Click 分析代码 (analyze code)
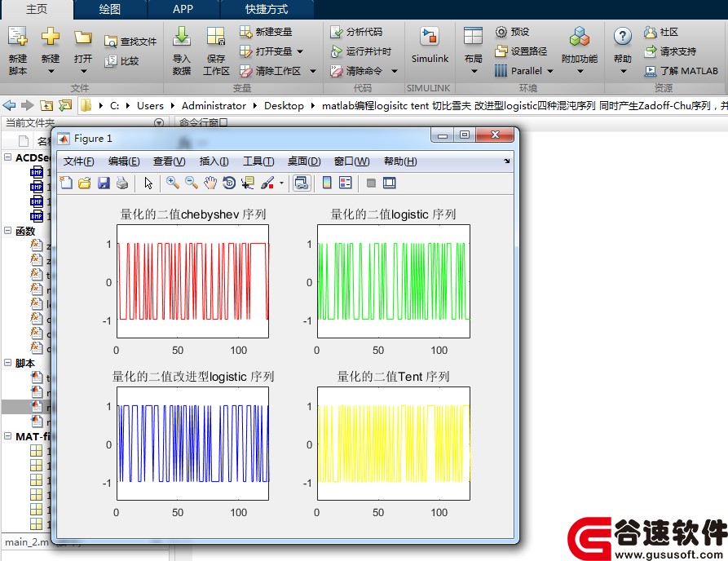This screenshot has height=561, width=728. pos(356,32)
